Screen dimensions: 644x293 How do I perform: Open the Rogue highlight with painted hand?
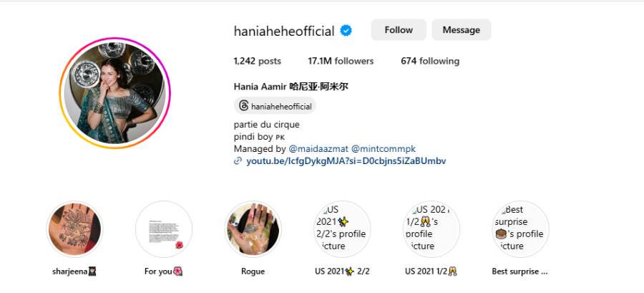(253, 229)
